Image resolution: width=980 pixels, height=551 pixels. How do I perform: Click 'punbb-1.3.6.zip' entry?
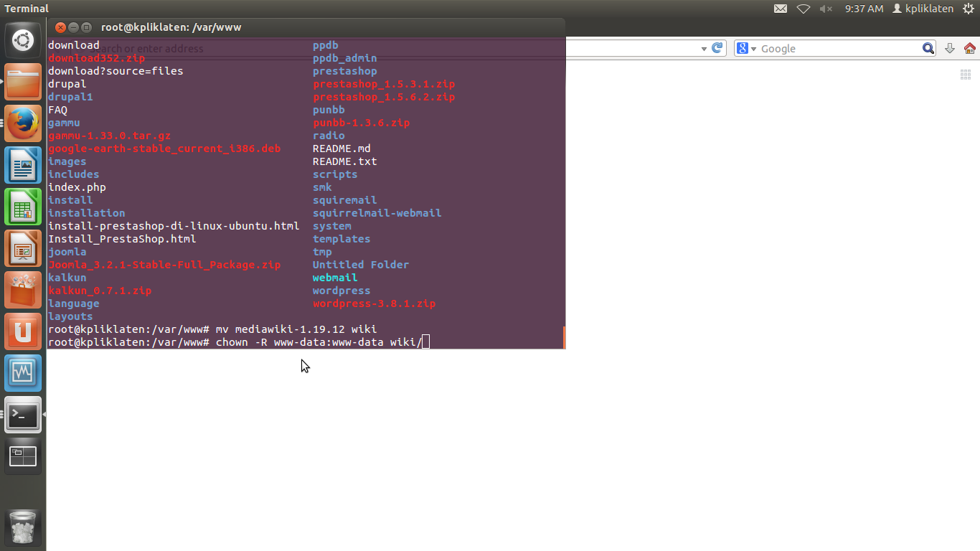coord(361,123)
